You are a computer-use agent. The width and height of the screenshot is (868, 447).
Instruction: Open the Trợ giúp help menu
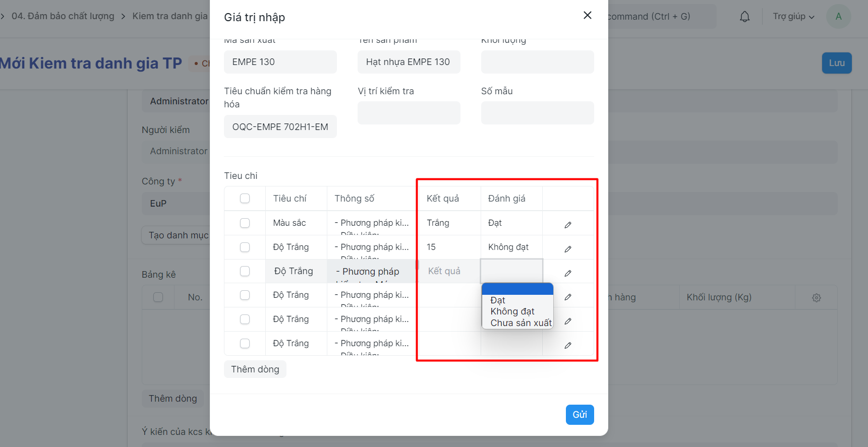coord(793,17)
